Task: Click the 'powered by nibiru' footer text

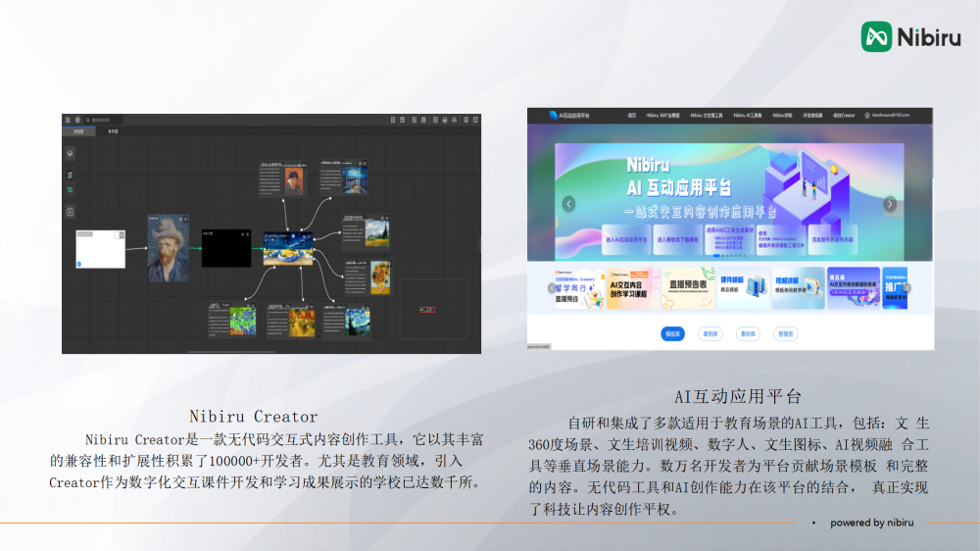Action: [872, 523]
